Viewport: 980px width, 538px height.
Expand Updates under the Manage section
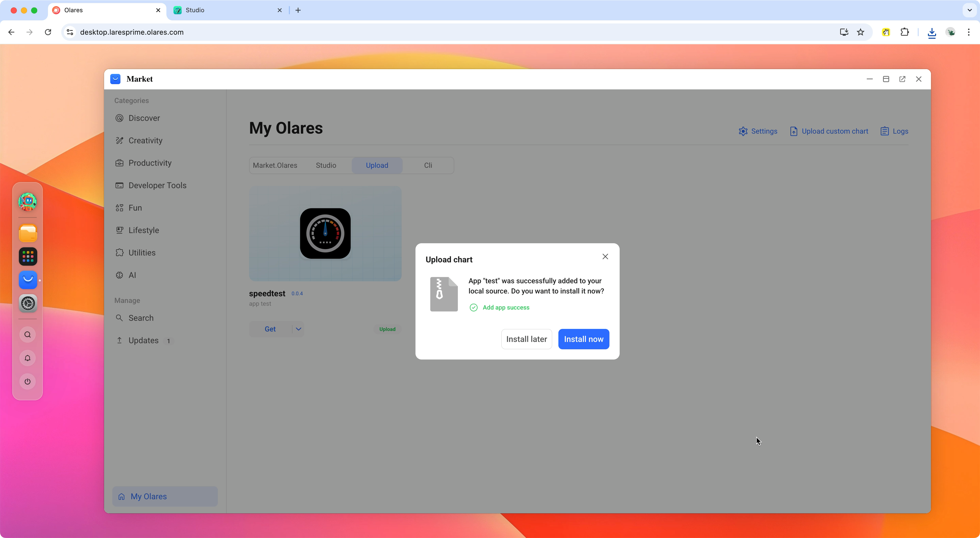[x=143, y=340]
